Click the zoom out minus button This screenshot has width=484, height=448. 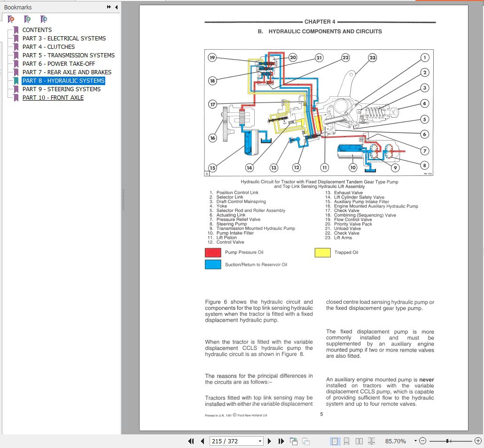click(423, 441)
